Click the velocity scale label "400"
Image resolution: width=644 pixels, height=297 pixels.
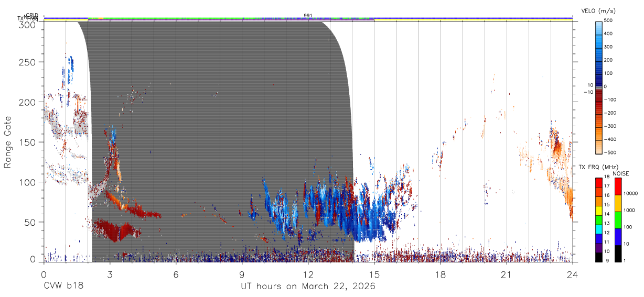[x=609, y=34]
